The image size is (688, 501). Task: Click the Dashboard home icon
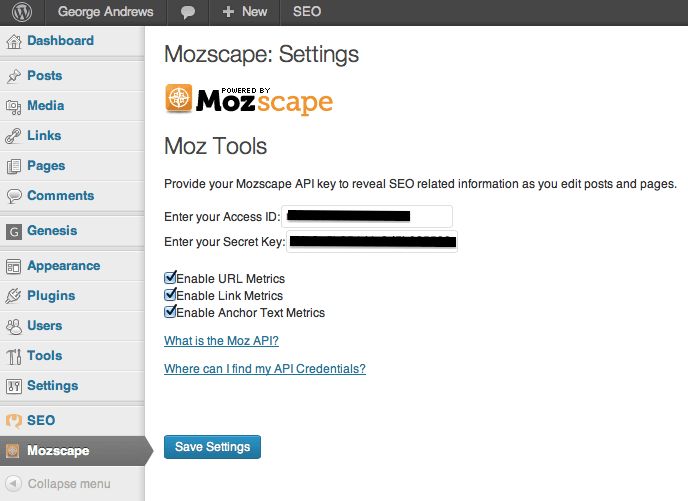[x=14, y=41]
